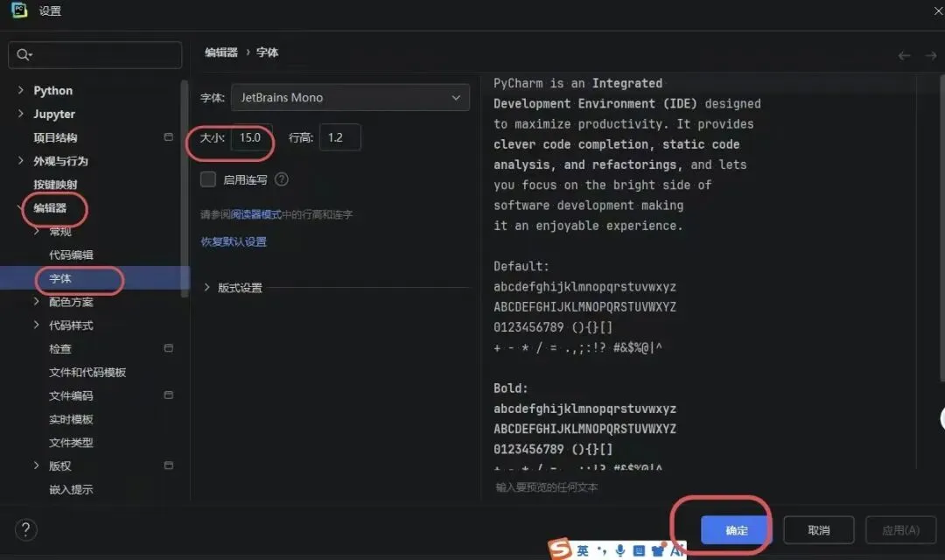Enable the 启用连写 ligatures checkbox
This screenshot has height=560, width=945.
[x=208, y=179]
